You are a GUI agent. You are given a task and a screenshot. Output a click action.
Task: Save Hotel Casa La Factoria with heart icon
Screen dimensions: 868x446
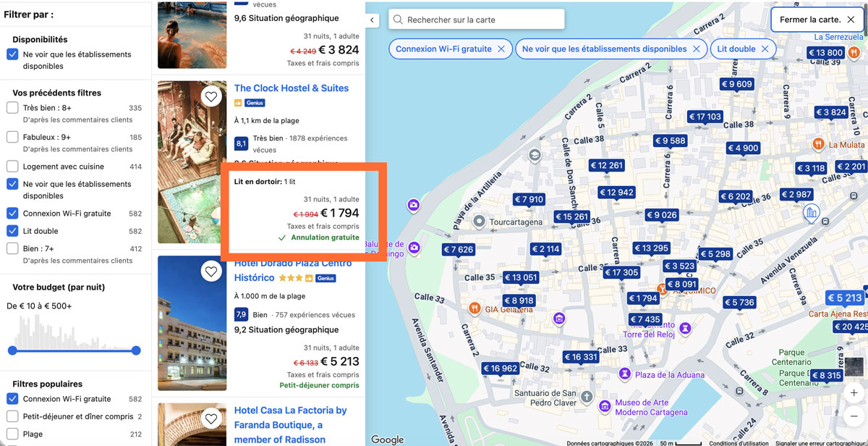210,418
